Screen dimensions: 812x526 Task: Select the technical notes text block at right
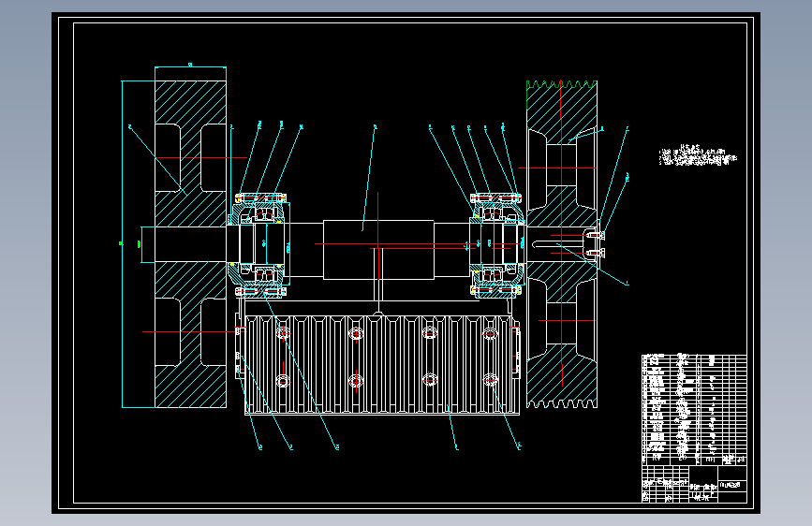[x=698, y=155]
